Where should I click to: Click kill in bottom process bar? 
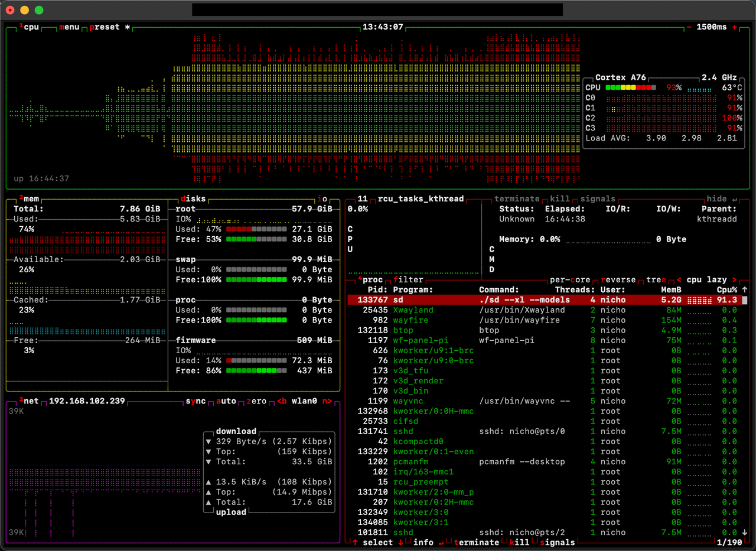pos(519,542)
